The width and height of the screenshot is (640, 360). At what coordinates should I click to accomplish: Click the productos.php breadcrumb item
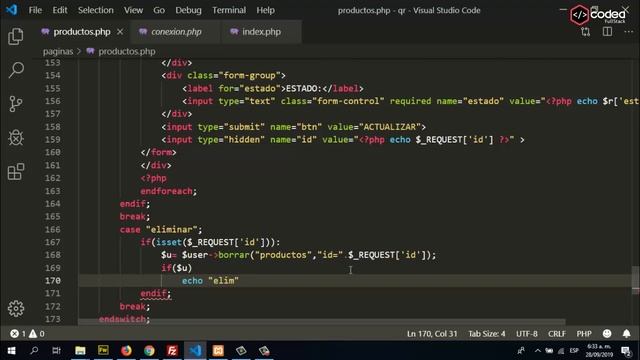pos(127,51)
